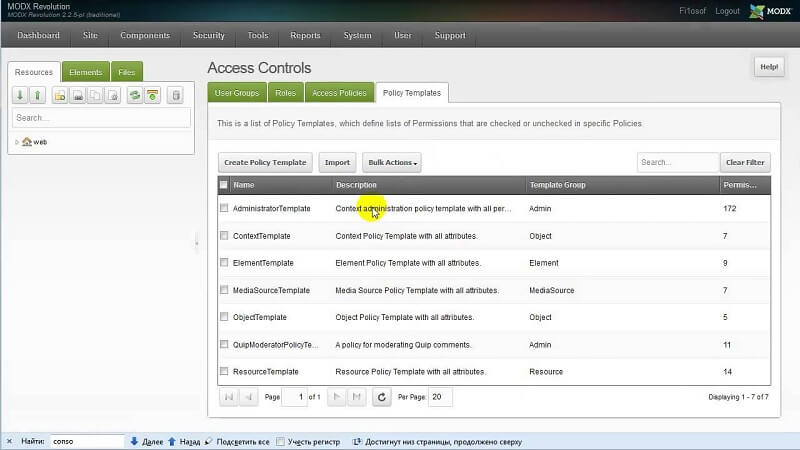Open the Reports menu
The width and height of the screenshot is (800, 450).
point(305,35)
